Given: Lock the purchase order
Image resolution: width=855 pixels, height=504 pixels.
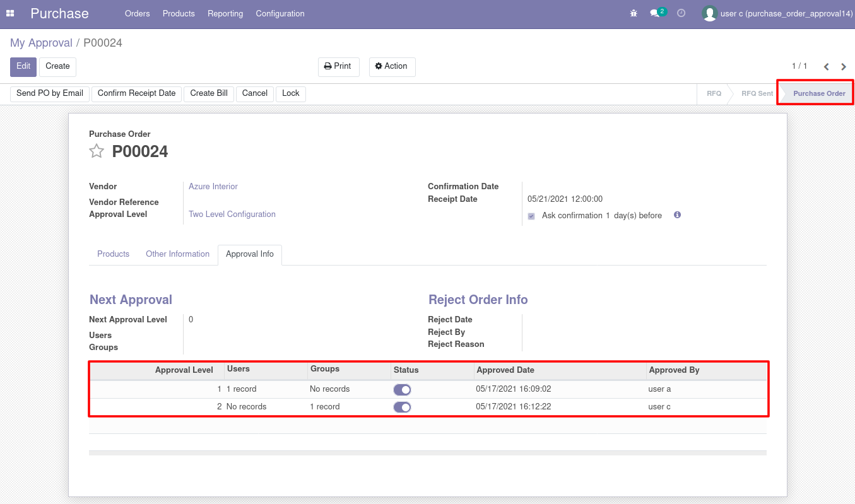Looking at the screenshot, I should pyautogui.click(x=291, y=94).
